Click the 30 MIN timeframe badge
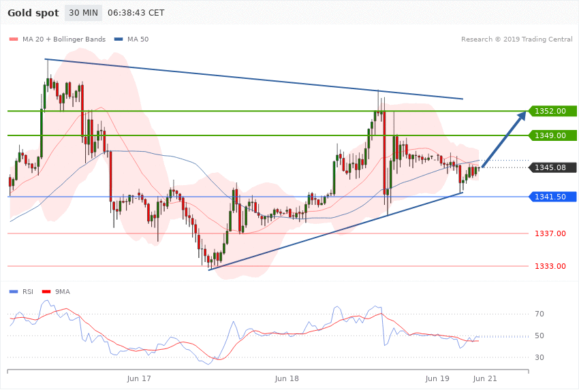This screenshot has width=579, height=392. tap(84, 13)
